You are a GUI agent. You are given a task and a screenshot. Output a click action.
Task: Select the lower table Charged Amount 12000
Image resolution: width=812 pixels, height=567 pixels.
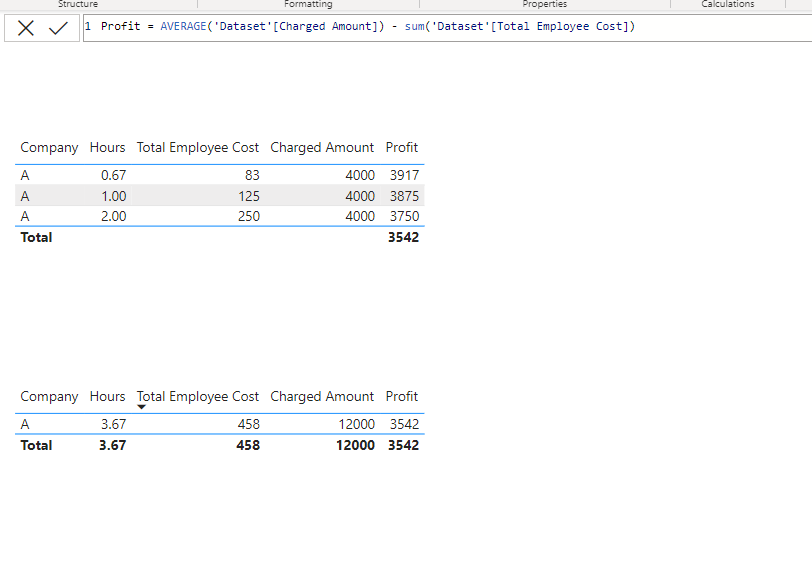(357, 425)
